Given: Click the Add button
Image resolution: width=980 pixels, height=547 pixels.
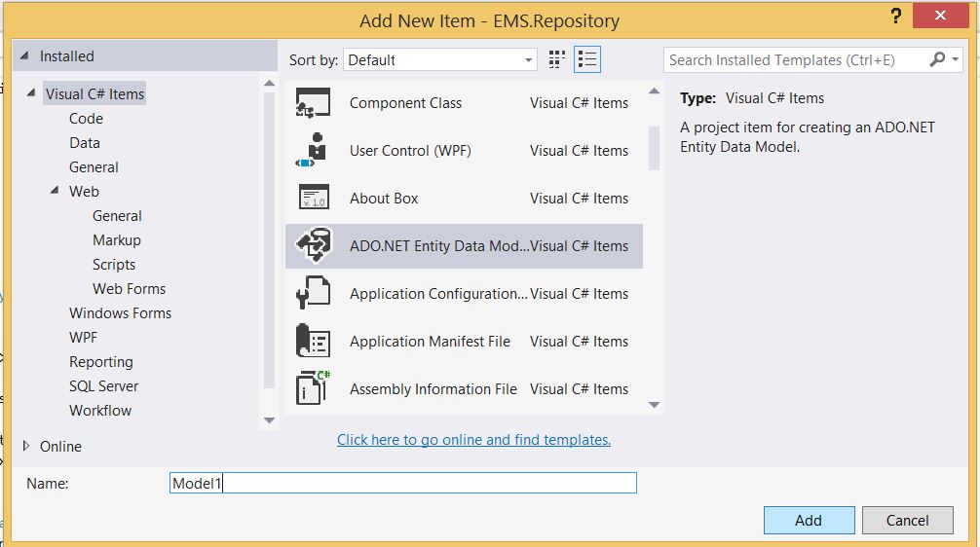Looking at the screenshot, I should pos(809,520).
